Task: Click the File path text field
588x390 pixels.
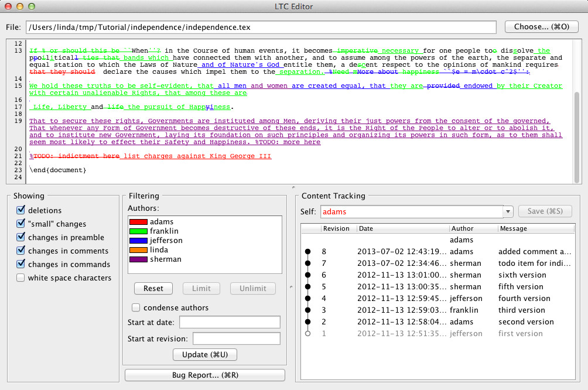Action: [261, 27]
